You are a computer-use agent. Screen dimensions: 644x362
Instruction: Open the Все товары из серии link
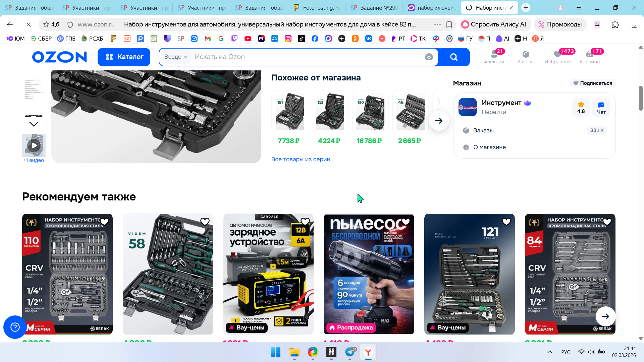point(301,159)
